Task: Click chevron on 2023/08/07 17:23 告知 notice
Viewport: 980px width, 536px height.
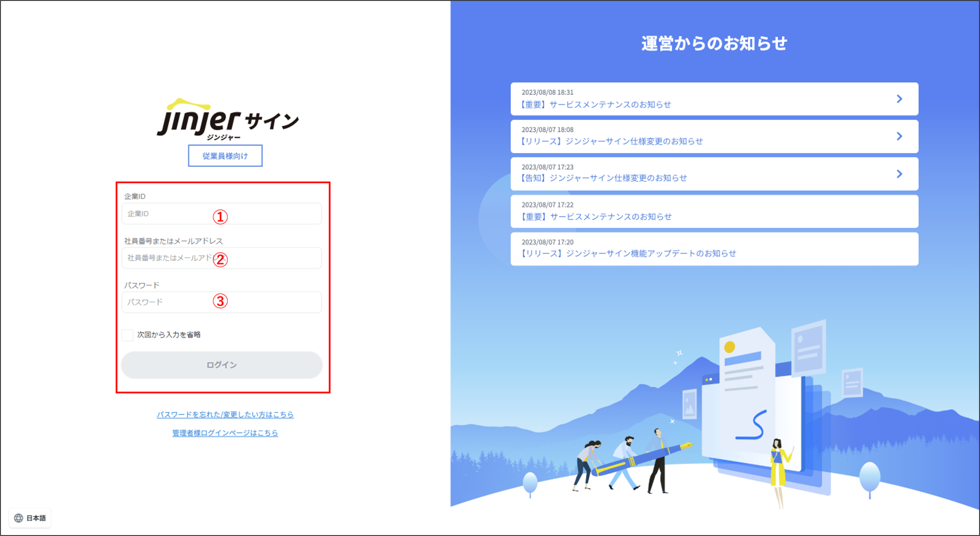Action: [x=899, y=174]
